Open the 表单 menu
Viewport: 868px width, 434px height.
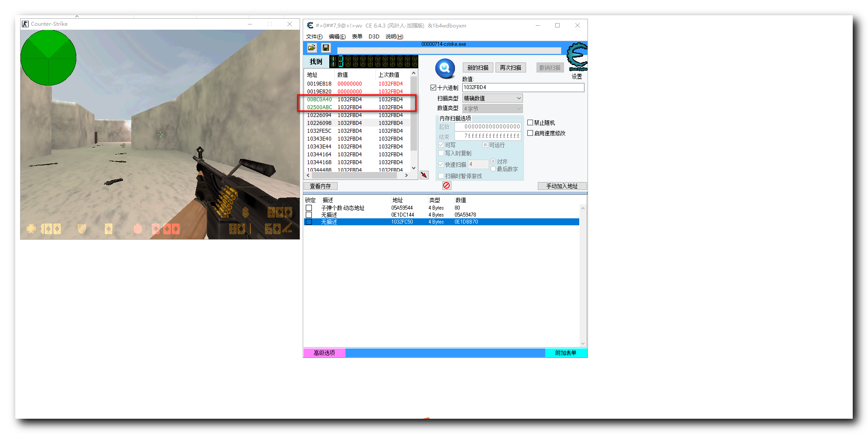[x=357, y=37]
